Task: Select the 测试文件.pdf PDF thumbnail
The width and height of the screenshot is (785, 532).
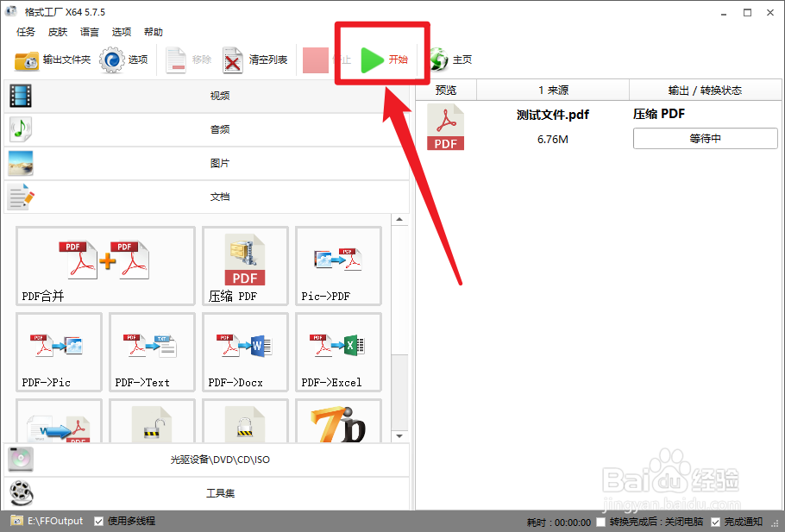Action: (445, 127)
